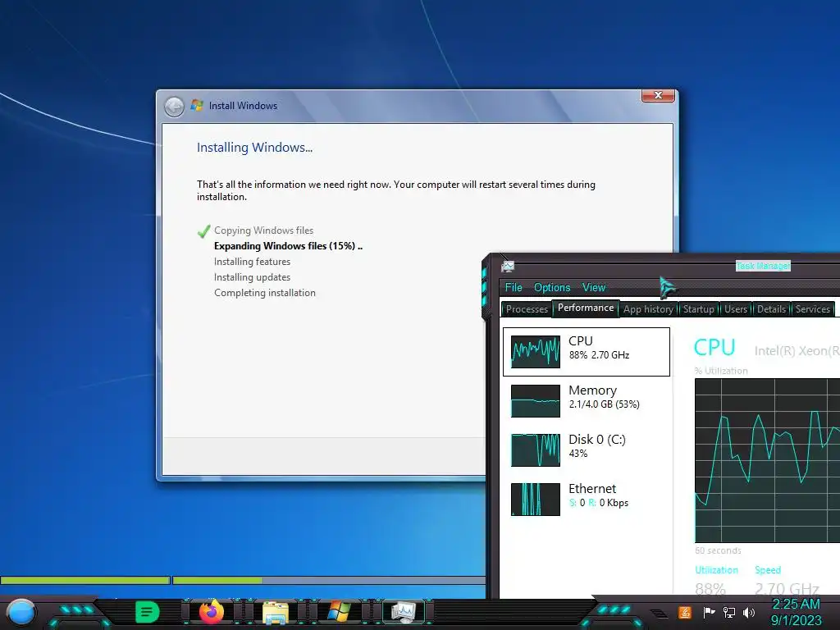Open File Explorer from the taskbar
The width and height of the screenshot is (840, 630).
point(276,612)
